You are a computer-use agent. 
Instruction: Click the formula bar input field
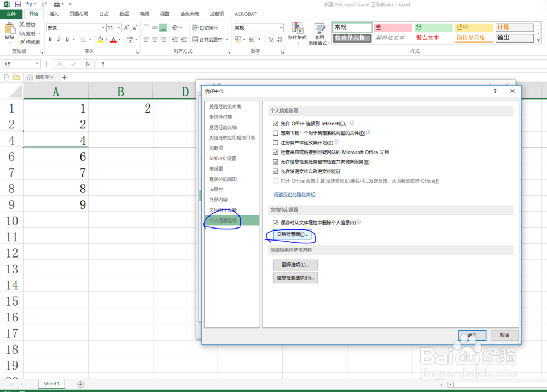tap(321, 64)
